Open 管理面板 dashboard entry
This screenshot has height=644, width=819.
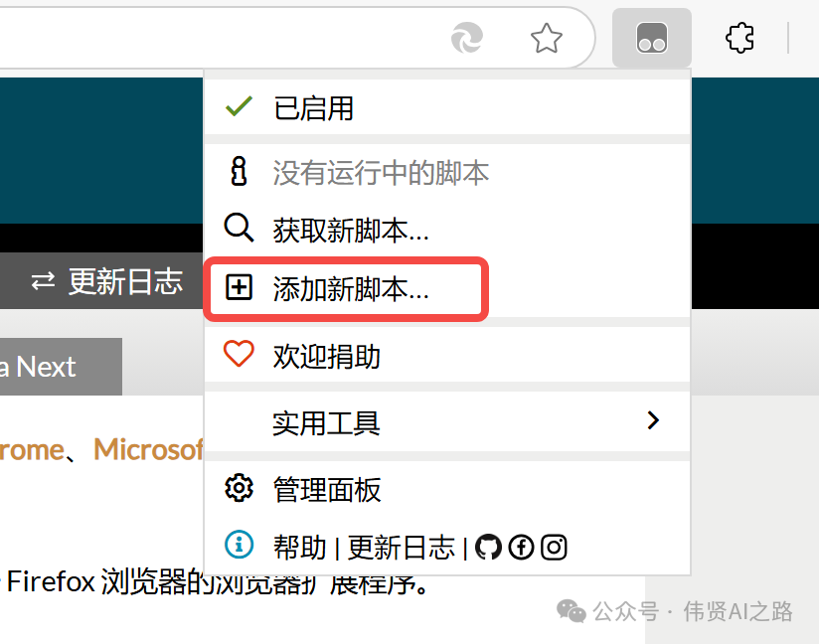447,489
